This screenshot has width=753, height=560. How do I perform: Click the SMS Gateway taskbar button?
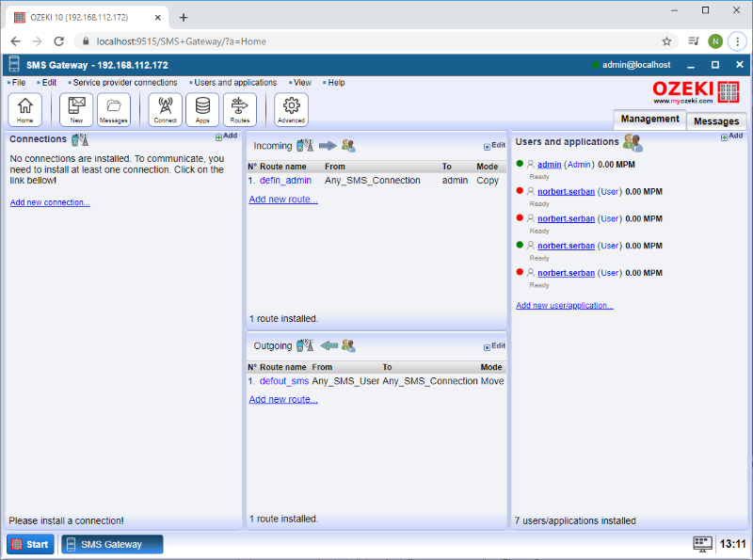(112, 544)
